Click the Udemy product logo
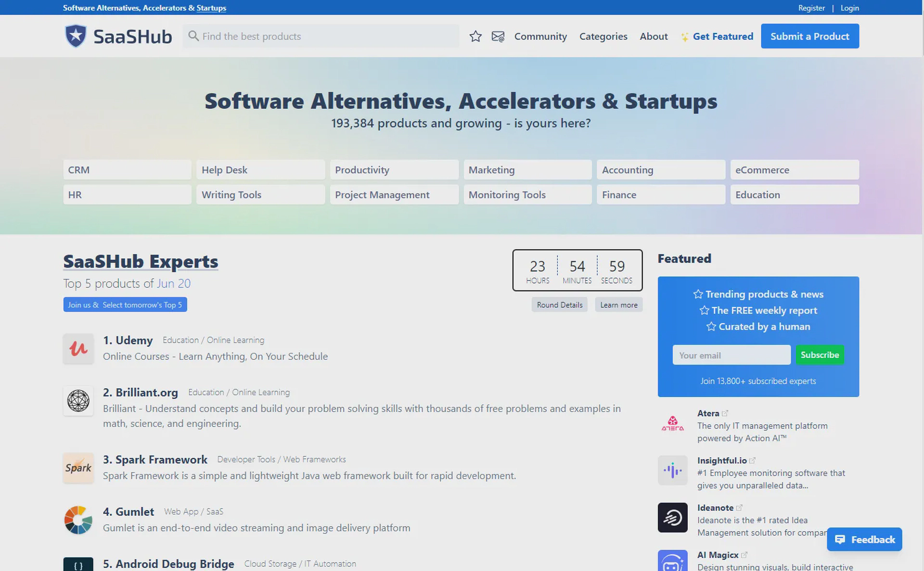Image resolution: width=924 pixels, height=571 pixels. coord(78,348)
